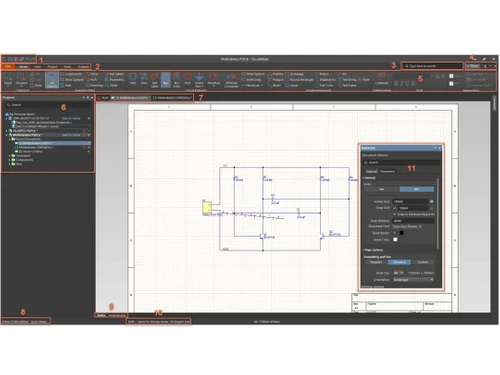500x375 pixels.
Task: Switch to the Tools ribbon tab
Action: click(67, 66)
